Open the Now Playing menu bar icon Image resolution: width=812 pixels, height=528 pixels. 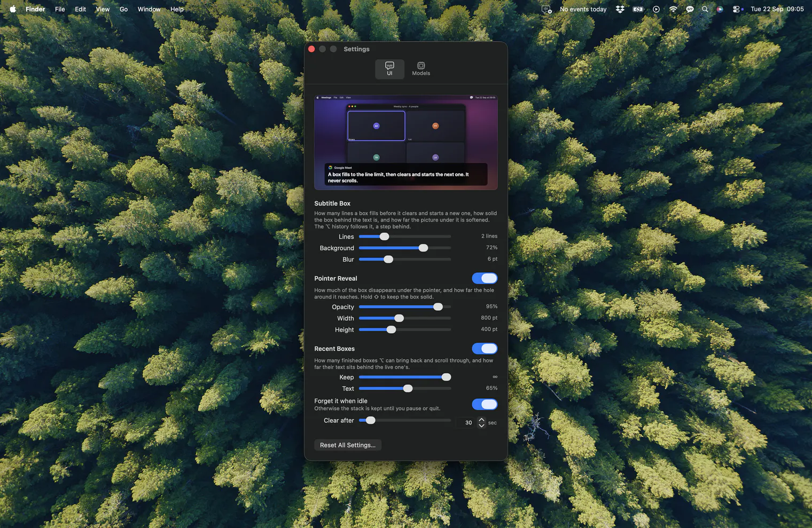(656, 9)
